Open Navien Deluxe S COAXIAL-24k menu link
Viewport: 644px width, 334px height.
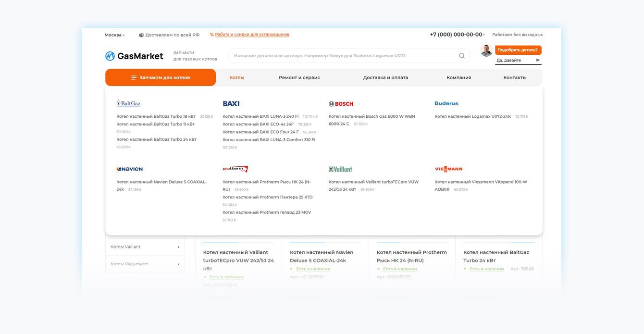pos(161,186)
